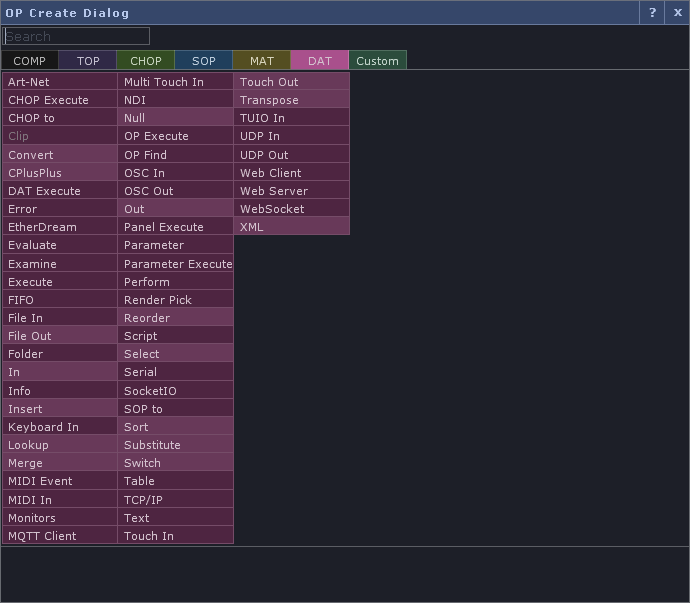Viewport: 690px width, 603px height.
Task: Select the Parameter Execute DAT
Action: click(x=176, y=264)
